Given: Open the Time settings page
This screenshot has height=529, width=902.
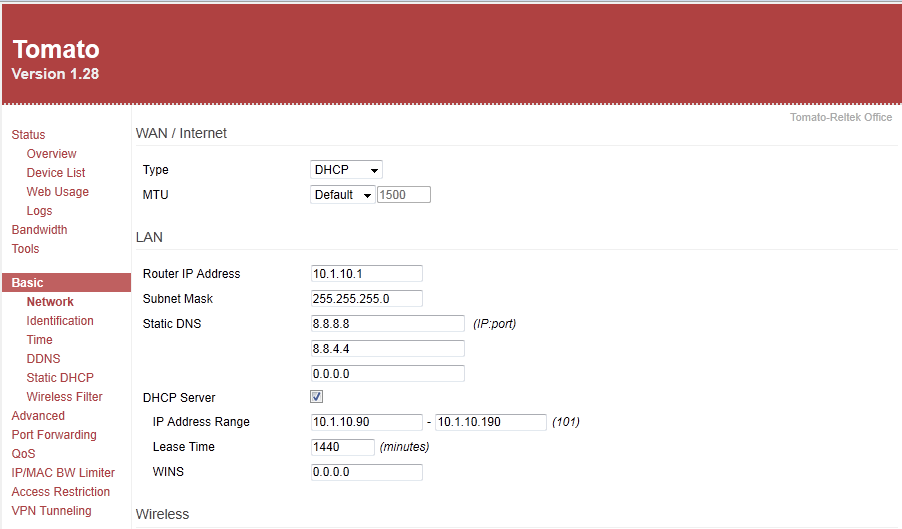Looking at the screenshot, I should click(39, 340).
